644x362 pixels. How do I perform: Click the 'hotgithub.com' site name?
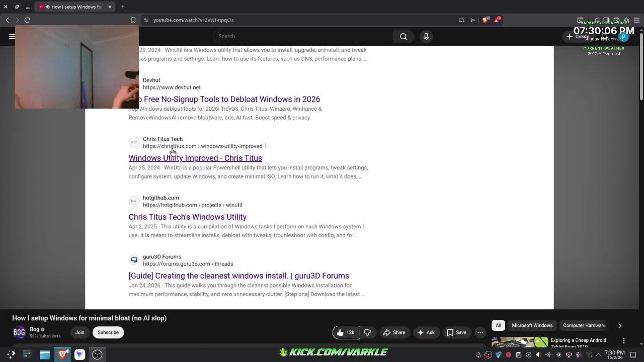[x=160, y=198]
